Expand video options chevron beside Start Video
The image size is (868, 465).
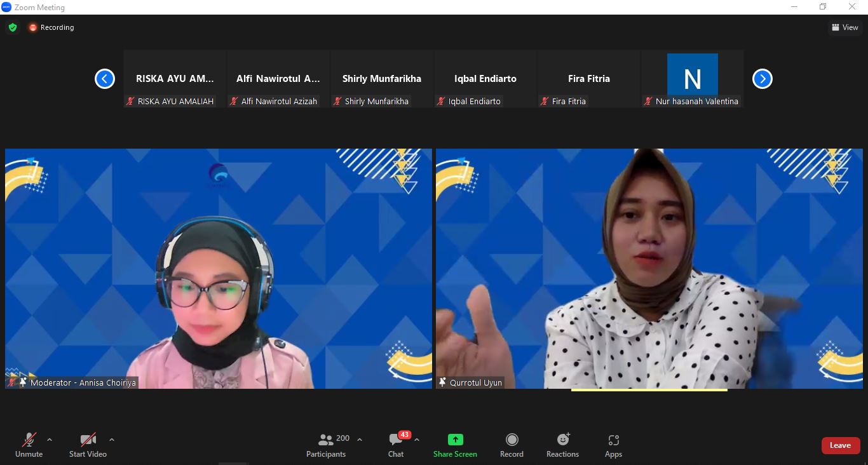coord(112,440)
